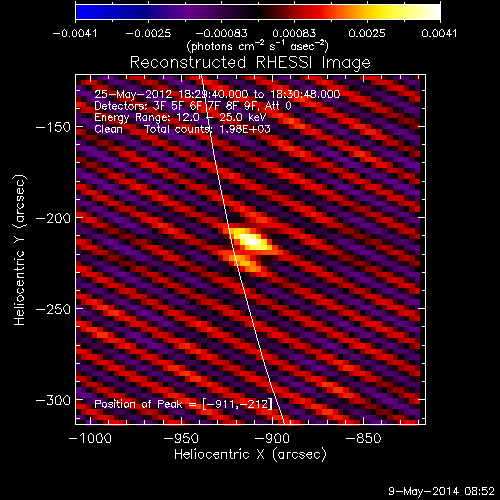Click the observation date-time range text line

(217, 94)
